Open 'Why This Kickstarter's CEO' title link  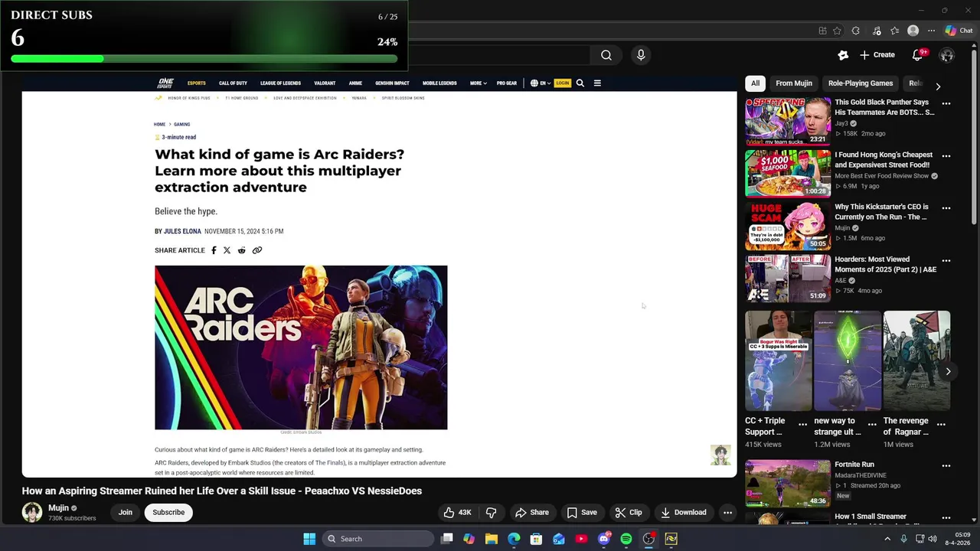point(881,212)
